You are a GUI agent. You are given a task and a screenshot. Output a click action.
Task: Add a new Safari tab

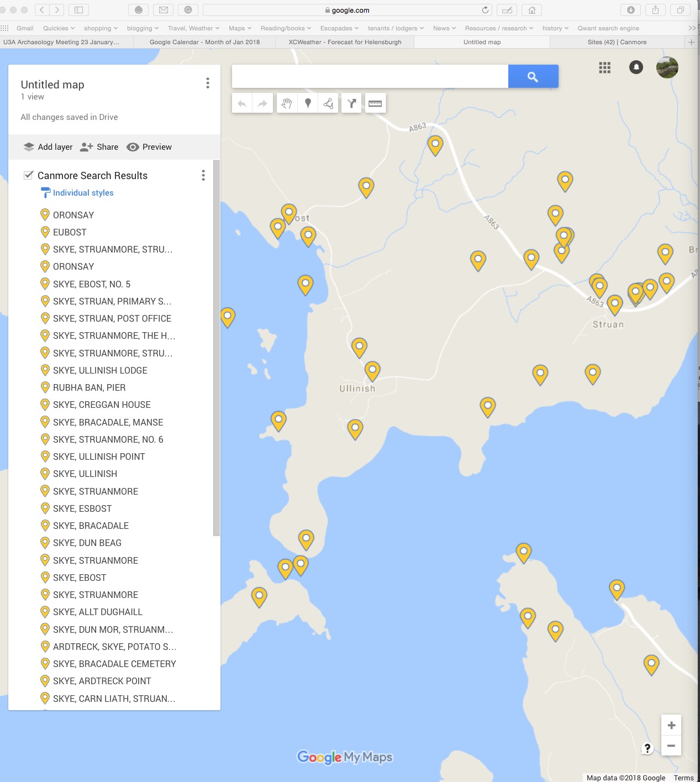[691, 42]
